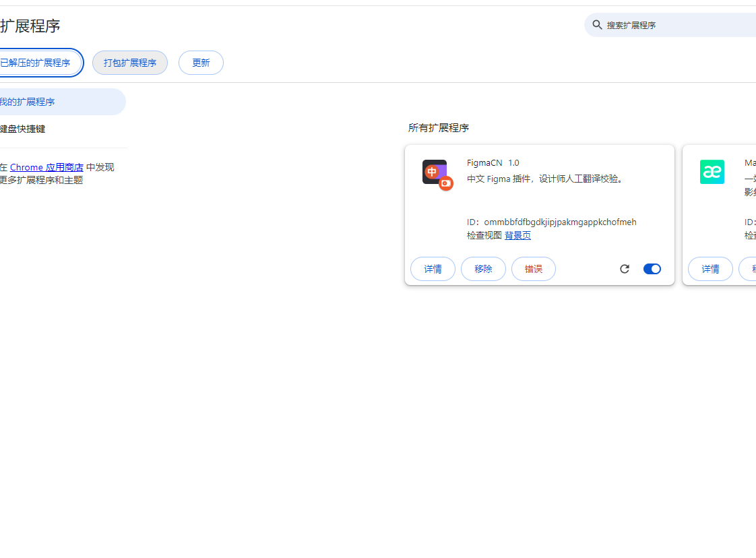Click FigmaCN description 中文 Figma 插件
Screen dimensions: 756x558
pos(546,179)
